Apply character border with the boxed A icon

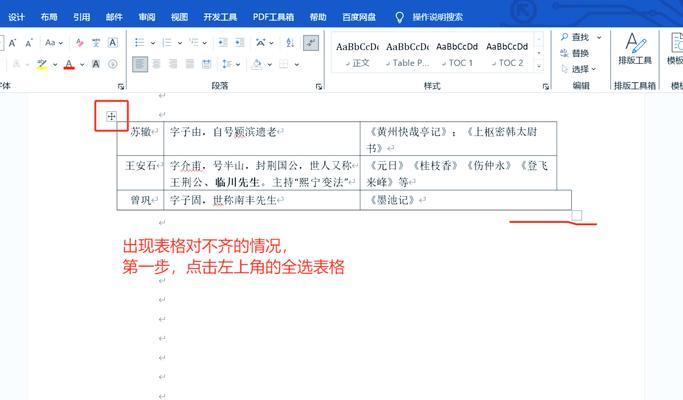pyautogui.click(x=112, y=43)
